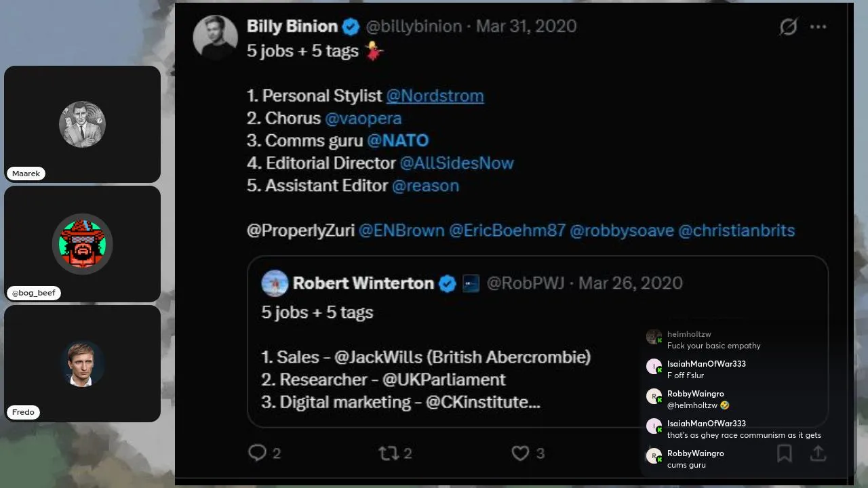Screen dimensions: 868x488
Task: Click the Grok slashed-circle icon
Action: (x=788, y=27)
